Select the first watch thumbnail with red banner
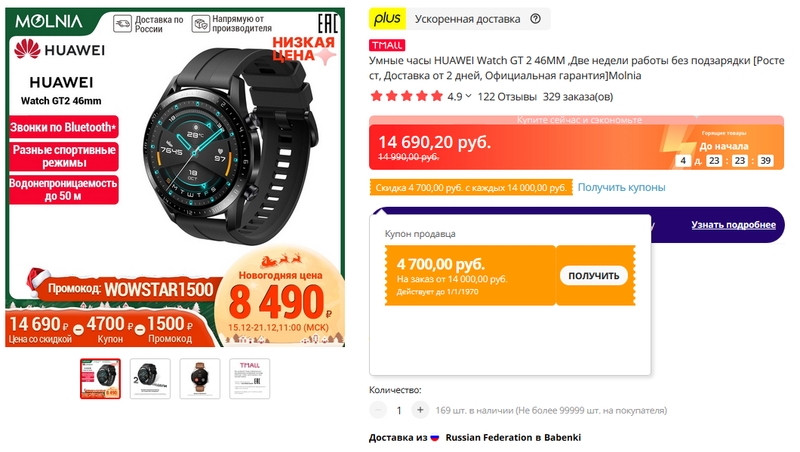This screenshot has width=800, height=452. pos(100,379)
